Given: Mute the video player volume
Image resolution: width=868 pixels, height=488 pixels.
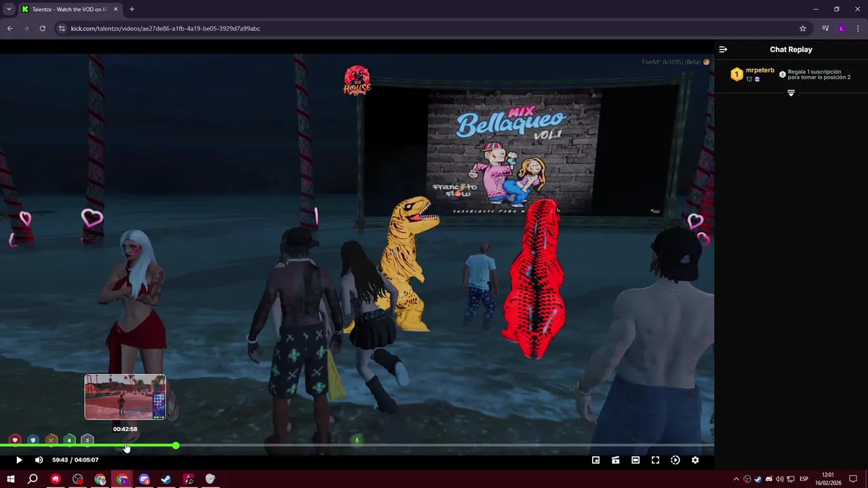Looking at the screenshot, I should click(39, 460).
